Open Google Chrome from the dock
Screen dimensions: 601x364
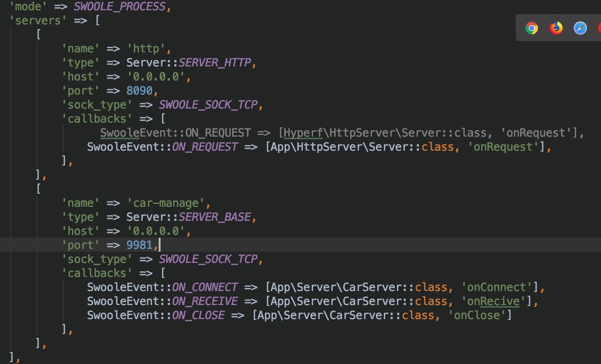[531, 28]
